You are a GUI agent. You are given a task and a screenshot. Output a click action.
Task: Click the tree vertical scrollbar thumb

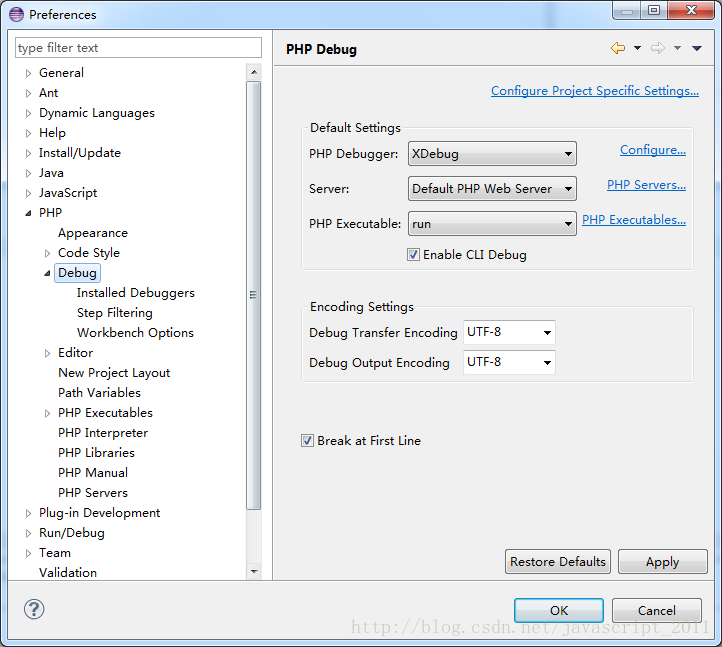[x=254, y=295]
